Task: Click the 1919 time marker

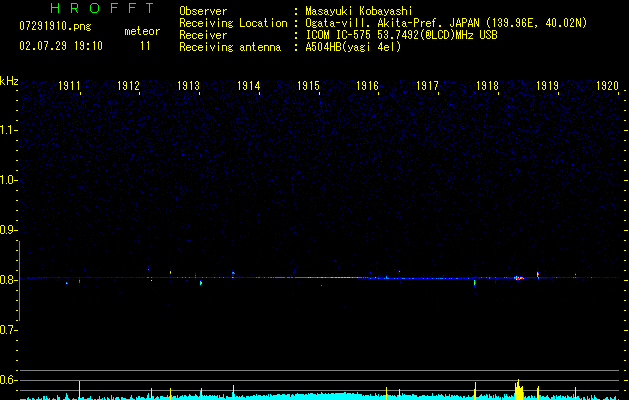Action: (547, 85)
